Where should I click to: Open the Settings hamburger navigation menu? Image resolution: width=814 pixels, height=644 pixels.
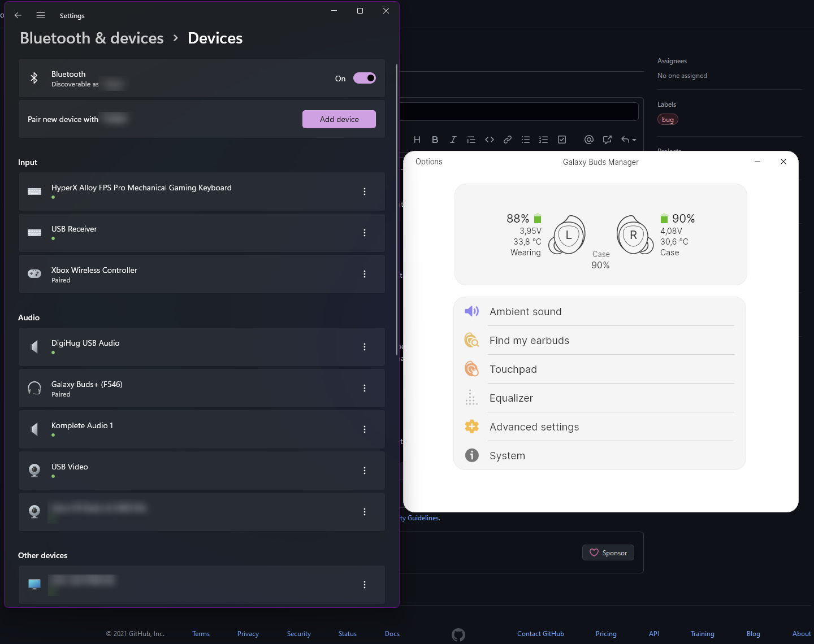click(x=41, y=15)
